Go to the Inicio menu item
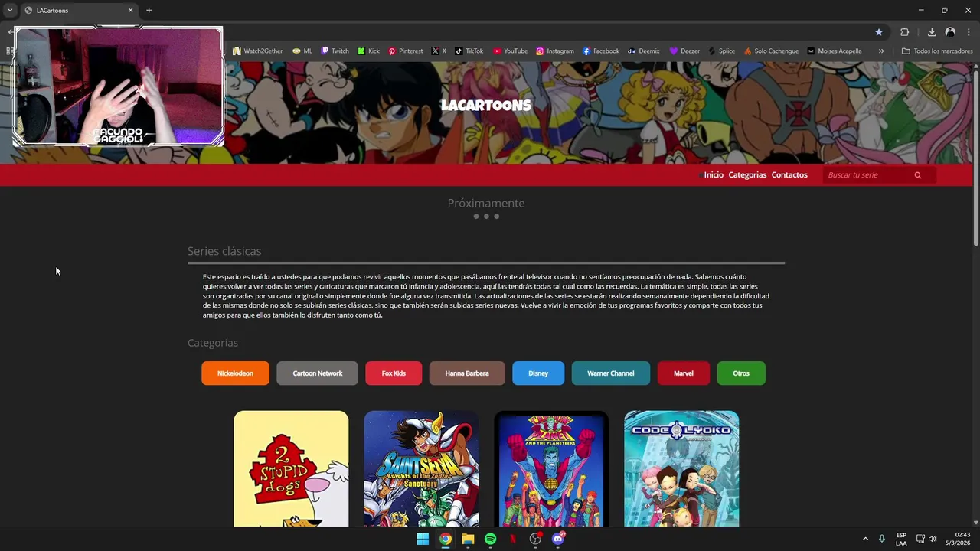 [x=714, y=175]
